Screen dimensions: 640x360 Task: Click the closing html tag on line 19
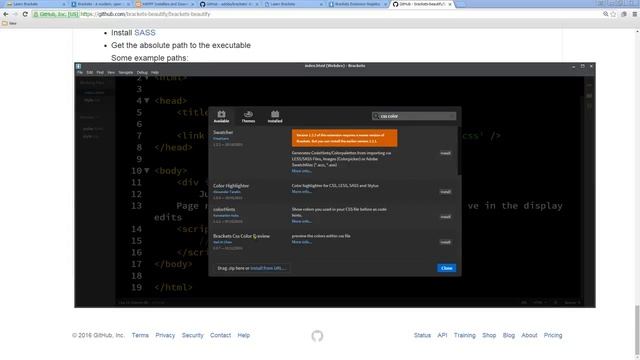tap(173, 287)
